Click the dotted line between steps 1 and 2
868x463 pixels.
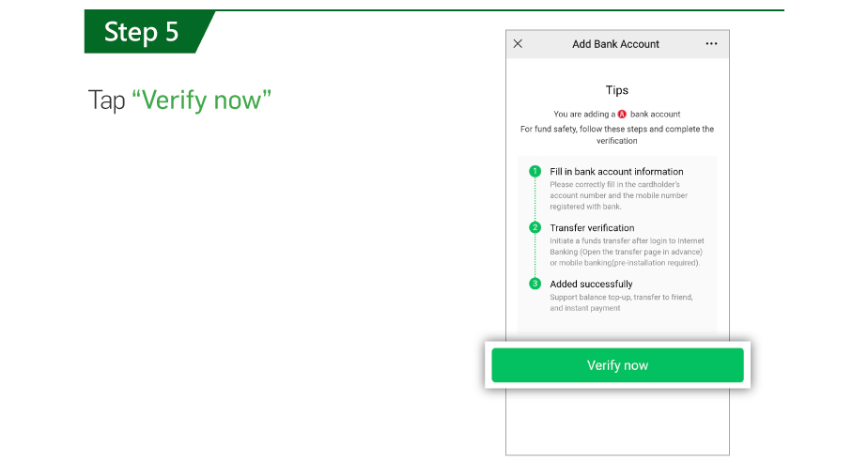coord(535,199)
